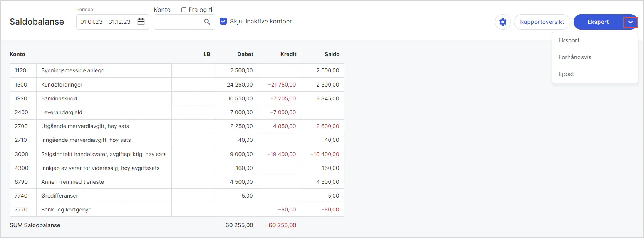Click the Periode date range field
The image size is (644, 238).
[x=106, y=22]
